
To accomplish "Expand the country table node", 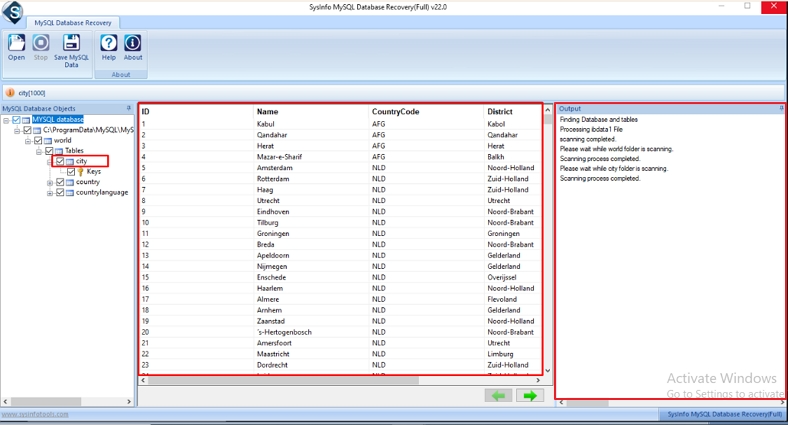I will pos(50,182).
